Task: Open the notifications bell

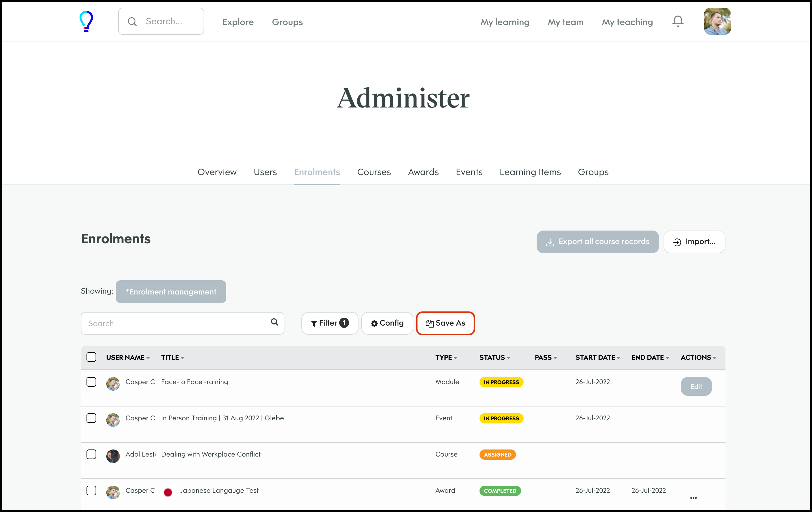Action: click(677, 21)
